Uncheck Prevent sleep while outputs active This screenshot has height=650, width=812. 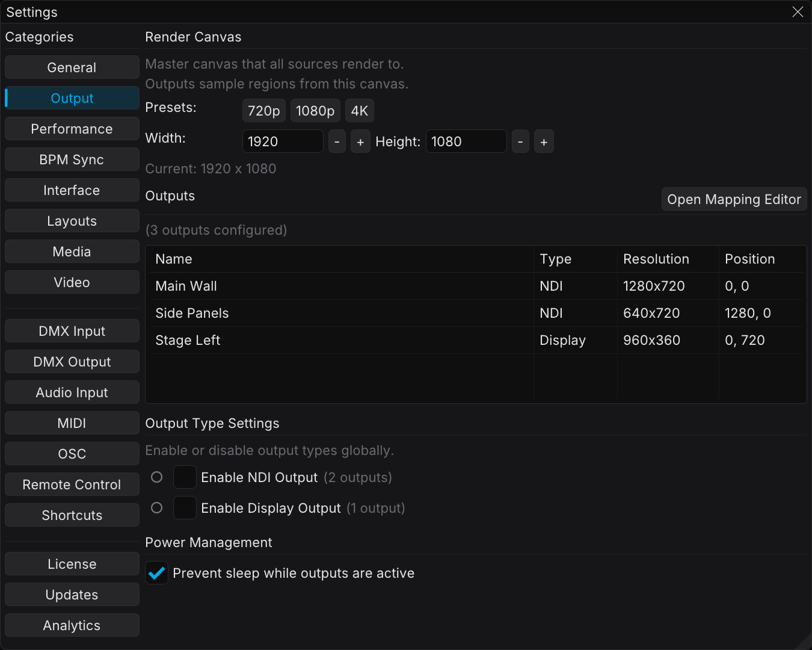[157, 573]
